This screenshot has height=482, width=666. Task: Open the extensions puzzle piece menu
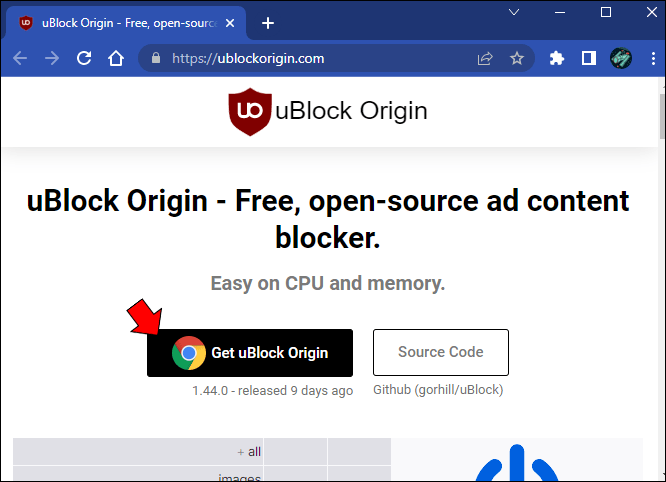[x=556, y=58]
